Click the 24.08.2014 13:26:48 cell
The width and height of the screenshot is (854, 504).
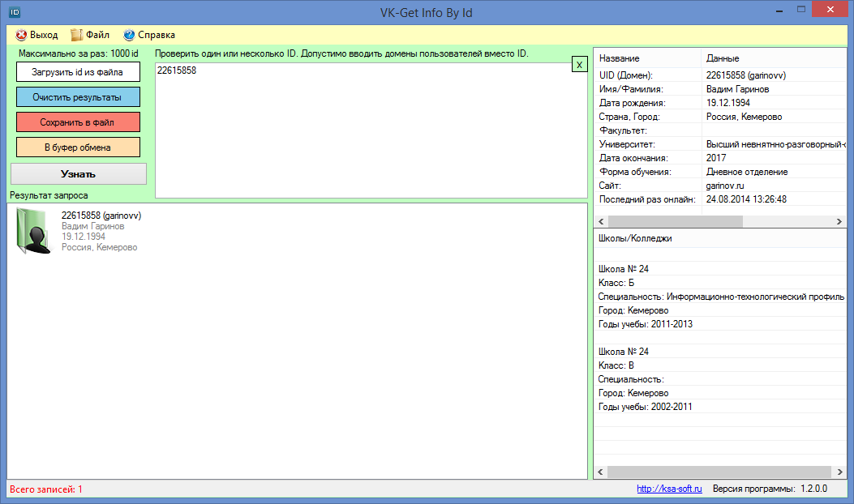click(746, 199)
